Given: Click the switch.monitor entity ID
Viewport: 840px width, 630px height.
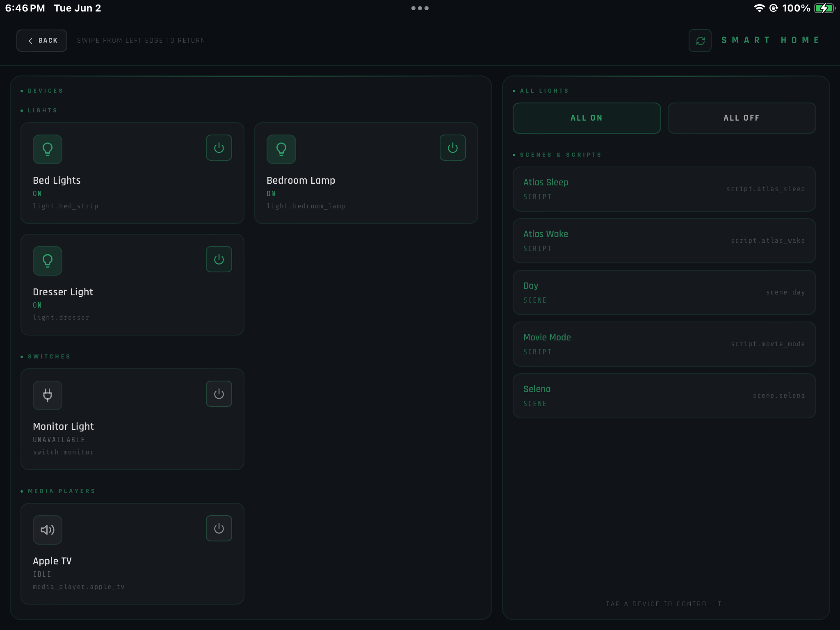Looking at the screenshot, I should tap(63, 452).
